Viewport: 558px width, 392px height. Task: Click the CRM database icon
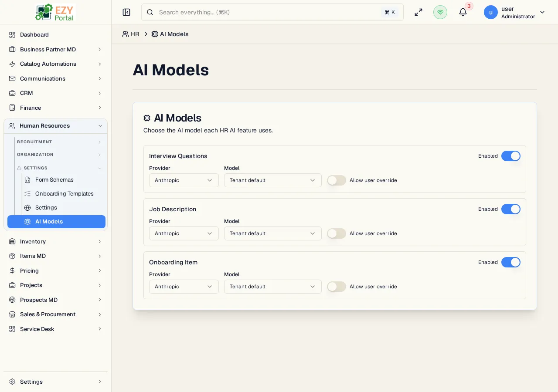[x=12, y=93]
